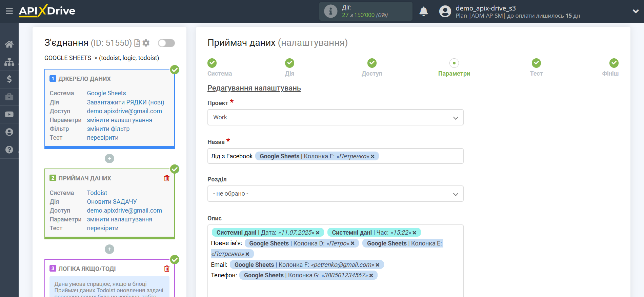Image resolution: width=644 pixels, height=297 pixels.
Task: Click Редагування налаштувань heading link
Action: click(254, 88)
